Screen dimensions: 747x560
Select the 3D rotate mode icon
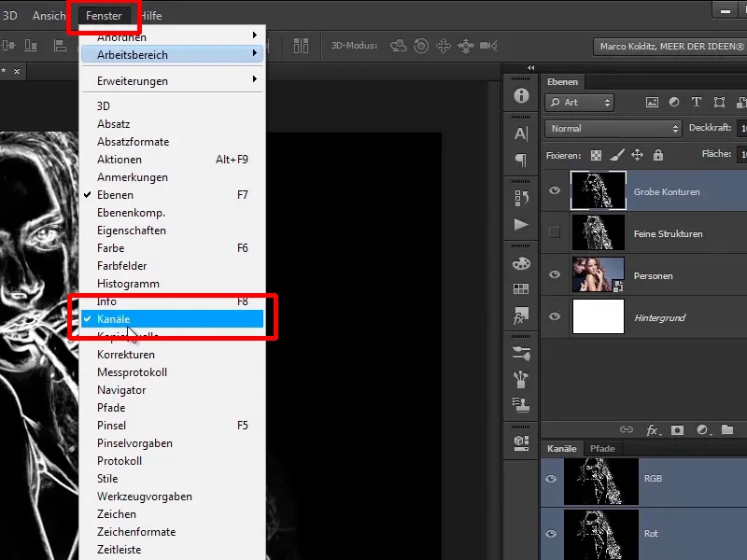click(x=399, y=46)
